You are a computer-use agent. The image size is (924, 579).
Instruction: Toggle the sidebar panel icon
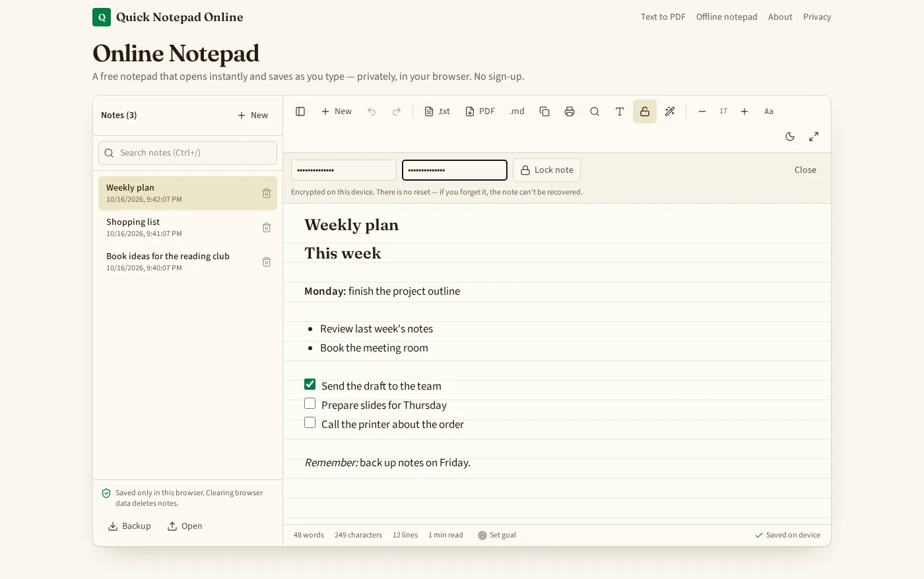(300, 111)
